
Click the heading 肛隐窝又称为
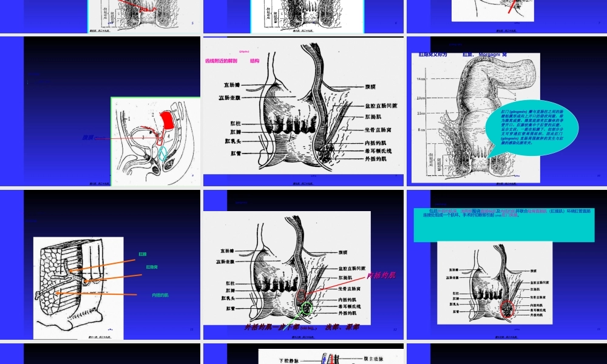[432, 55]
